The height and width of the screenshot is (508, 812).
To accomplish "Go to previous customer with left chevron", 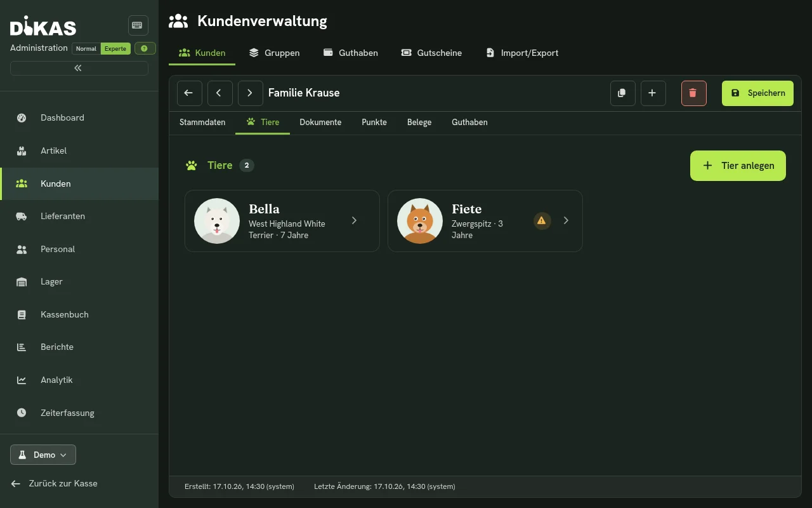I will click(219, 93).
